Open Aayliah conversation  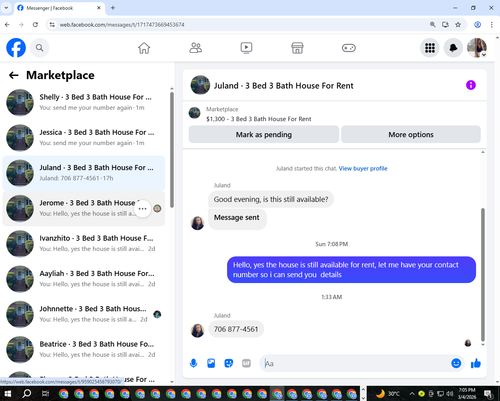(x=83, y=279)
